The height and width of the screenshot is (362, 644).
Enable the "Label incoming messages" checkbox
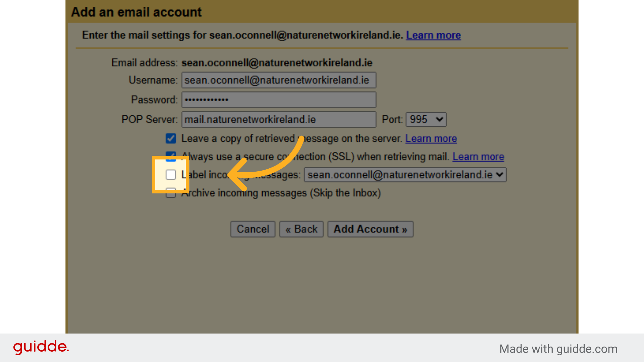pyautogui.click(x=171, y=175)
